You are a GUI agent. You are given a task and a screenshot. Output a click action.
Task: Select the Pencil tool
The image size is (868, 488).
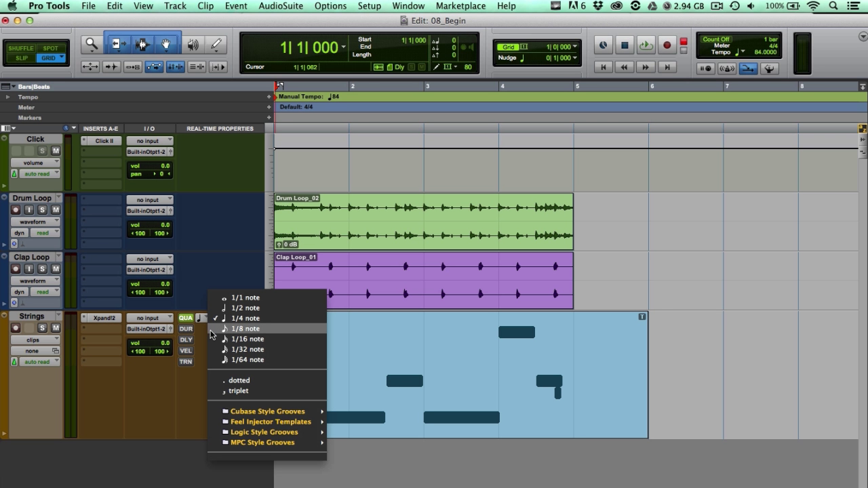(x=216, y=45)
